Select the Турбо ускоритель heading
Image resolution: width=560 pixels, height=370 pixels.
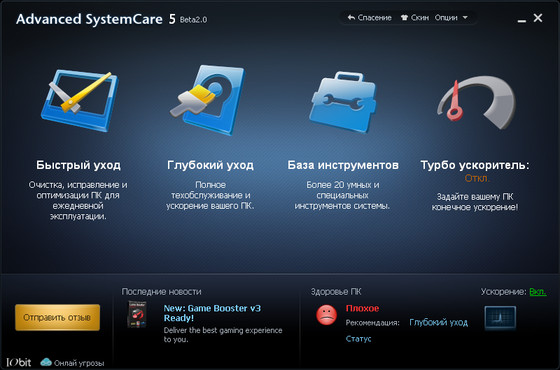click(475, 165)
